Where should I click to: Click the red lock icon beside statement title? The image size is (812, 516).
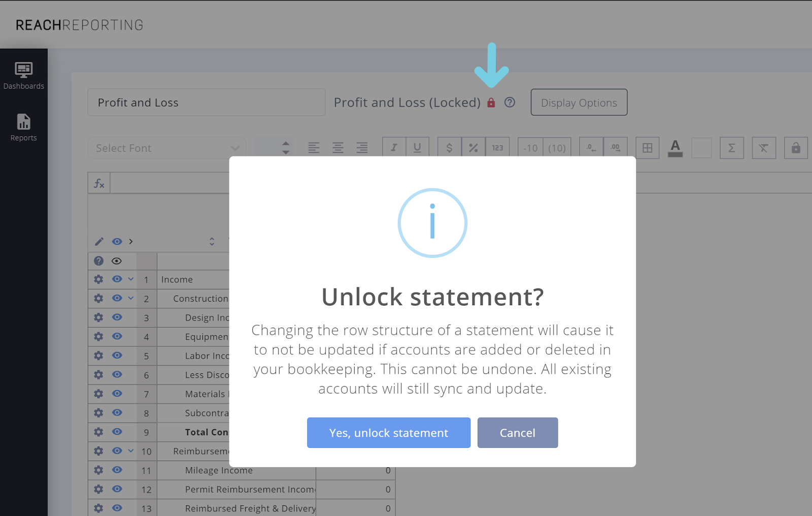point(491,103)
